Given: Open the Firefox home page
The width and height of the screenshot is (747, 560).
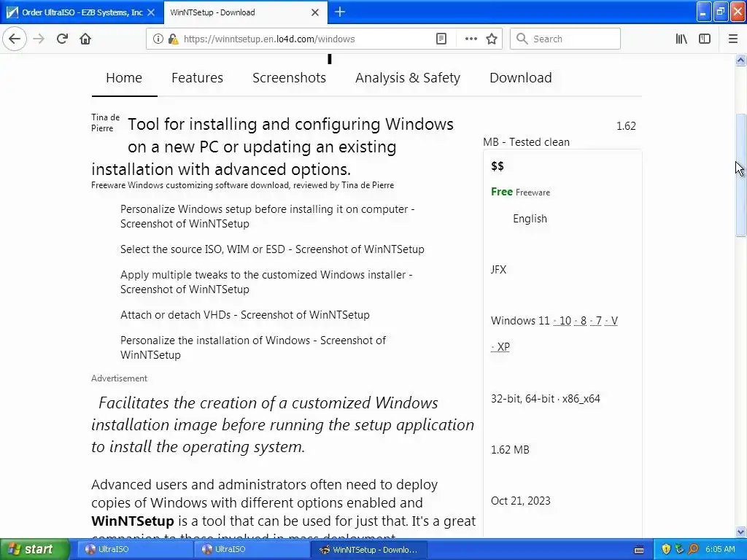Looking at the screenshot, I should pos(85,39).
